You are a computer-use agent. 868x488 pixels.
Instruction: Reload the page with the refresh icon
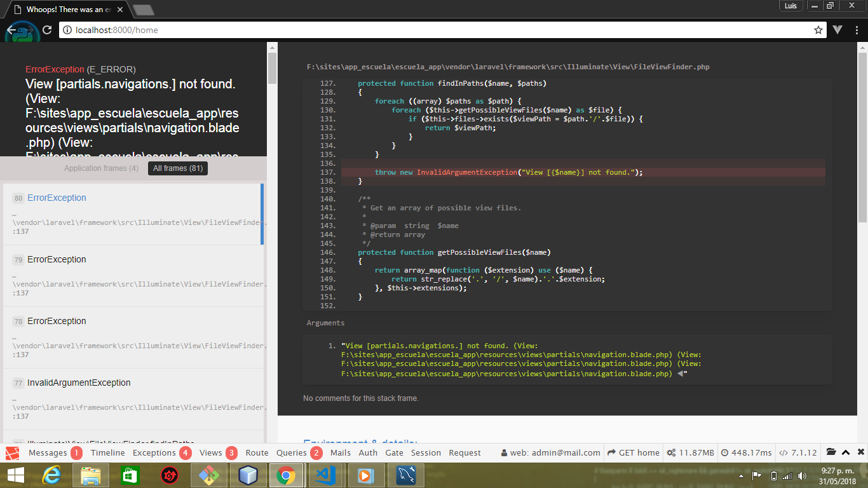tap(46, 30)
